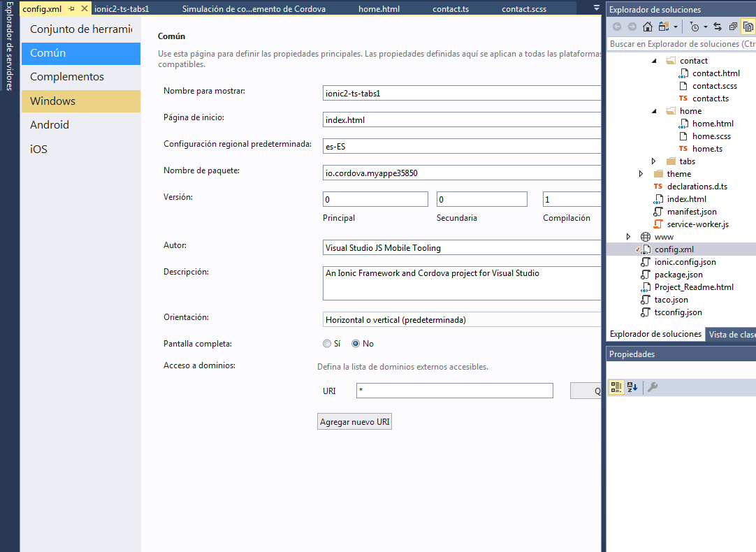Expand the tabs folder in tree

pyautogui.click(x=654, y=161)
